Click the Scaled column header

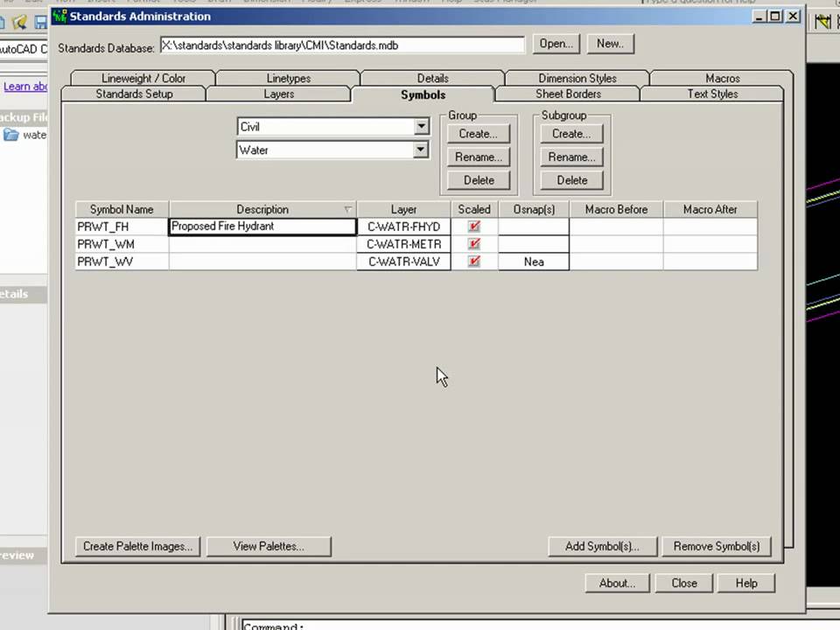coord(474,209)
